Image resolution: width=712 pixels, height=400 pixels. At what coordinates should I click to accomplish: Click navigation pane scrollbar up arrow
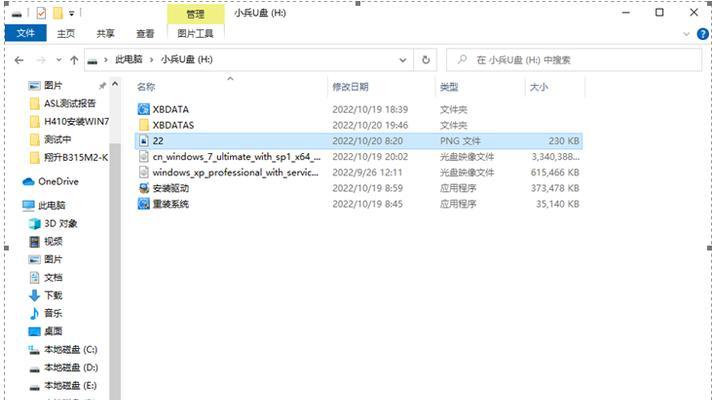[115, 84]
